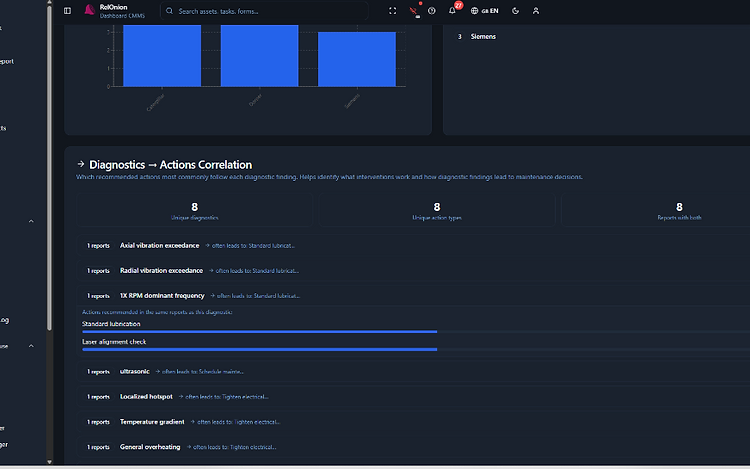
Task: Click 'often leads to: Schedule mainte...' text
Action: pyautogui.click(x=202, y=371)
